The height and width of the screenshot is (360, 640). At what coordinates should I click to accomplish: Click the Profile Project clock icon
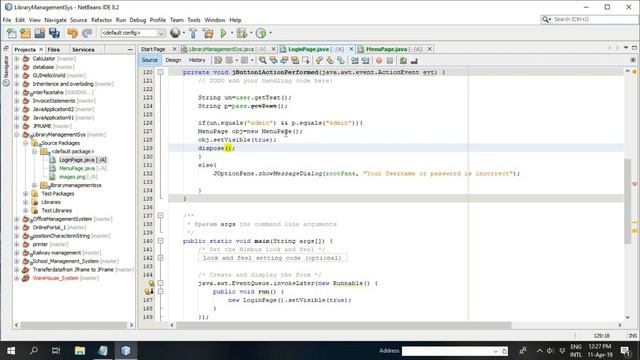(x=261, y=33)
